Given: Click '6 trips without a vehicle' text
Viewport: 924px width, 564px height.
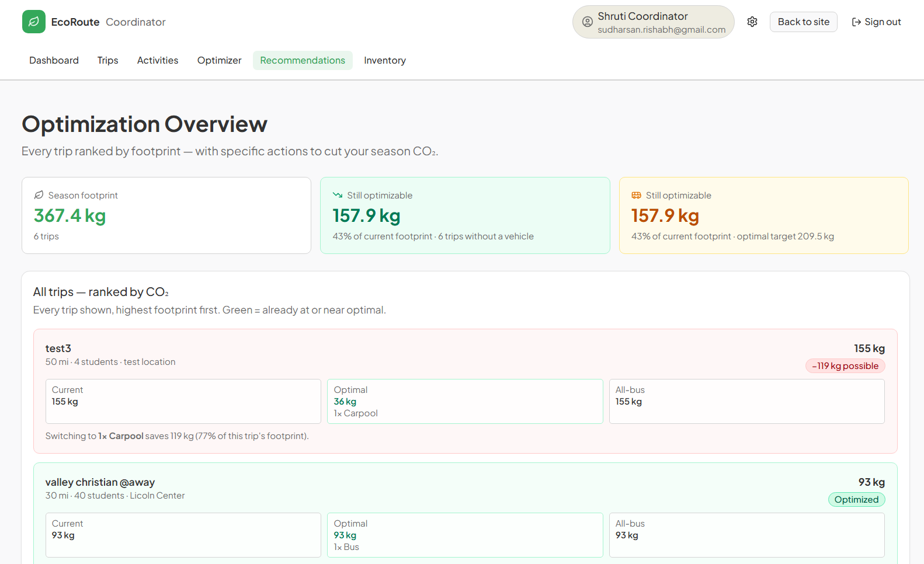Looking at the screenshot, I should click(486, 236).
